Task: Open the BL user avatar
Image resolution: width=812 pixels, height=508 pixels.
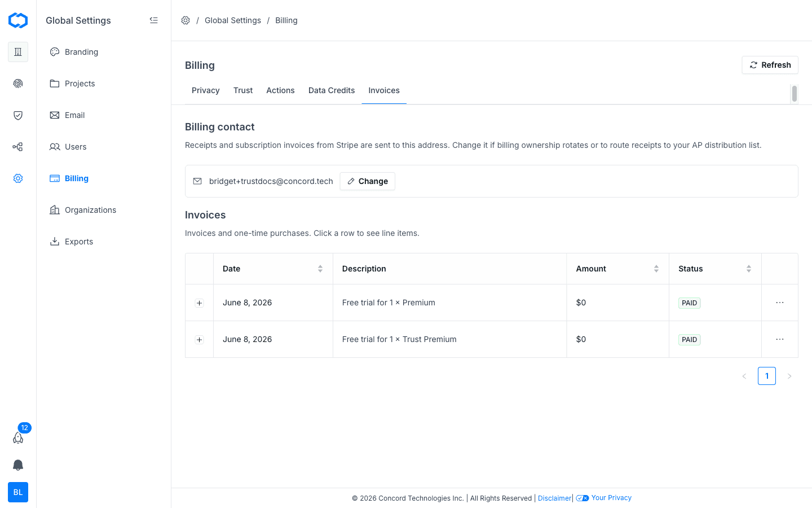Action: pos(18,492)
